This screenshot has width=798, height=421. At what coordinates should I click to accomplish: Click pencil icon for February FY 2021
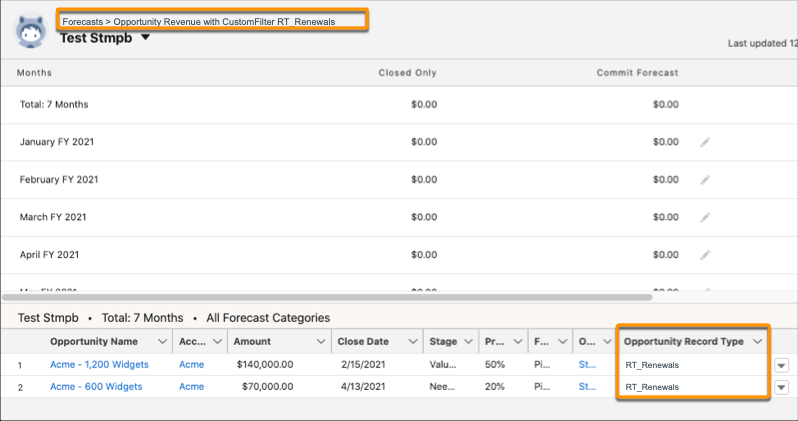[x=705, y=180]
